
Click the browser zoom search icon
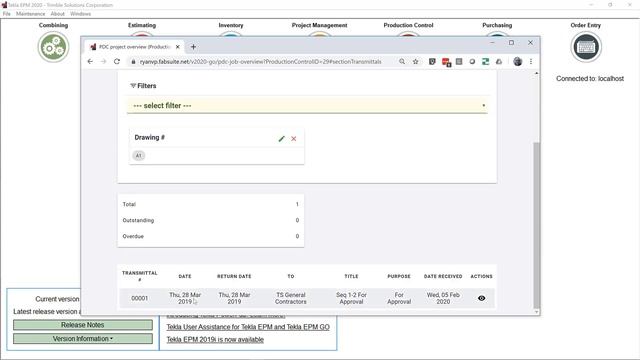point(402,62)
